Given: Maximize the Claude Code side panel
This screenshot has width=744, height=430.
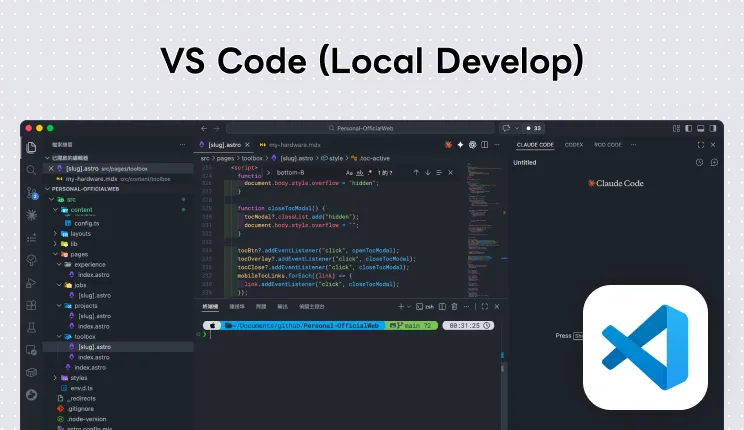Looking at the screenshot, I should point(701,145).
